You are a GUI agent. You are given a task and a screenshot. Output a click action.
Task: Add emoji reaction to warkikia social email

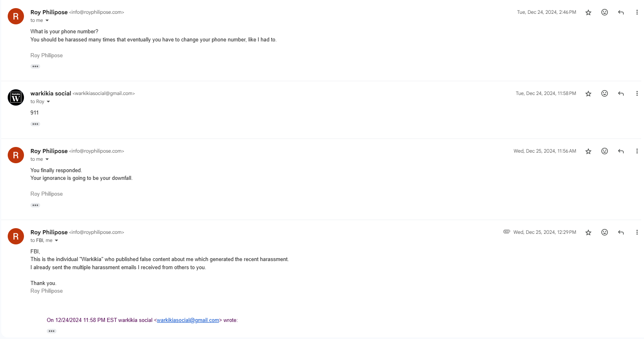coord(605,93)
